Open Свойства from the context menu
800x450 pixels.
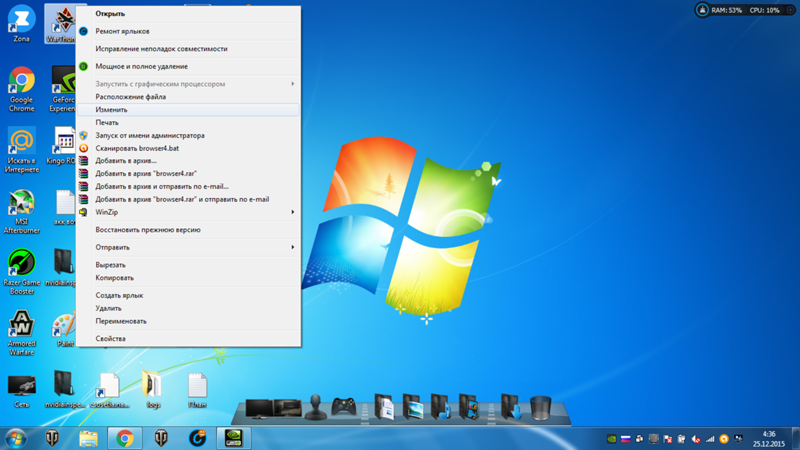tap(188, 338)
